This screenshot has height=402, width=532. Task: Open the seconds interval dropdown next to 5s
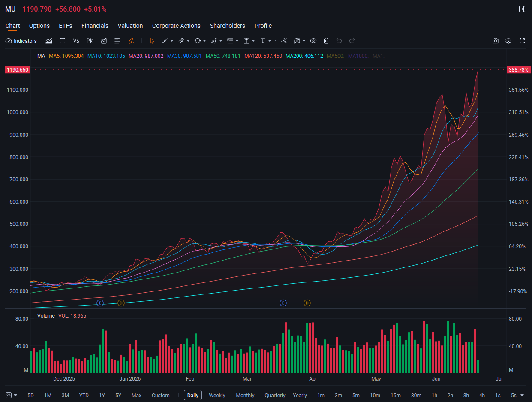[x=522, y=396]
